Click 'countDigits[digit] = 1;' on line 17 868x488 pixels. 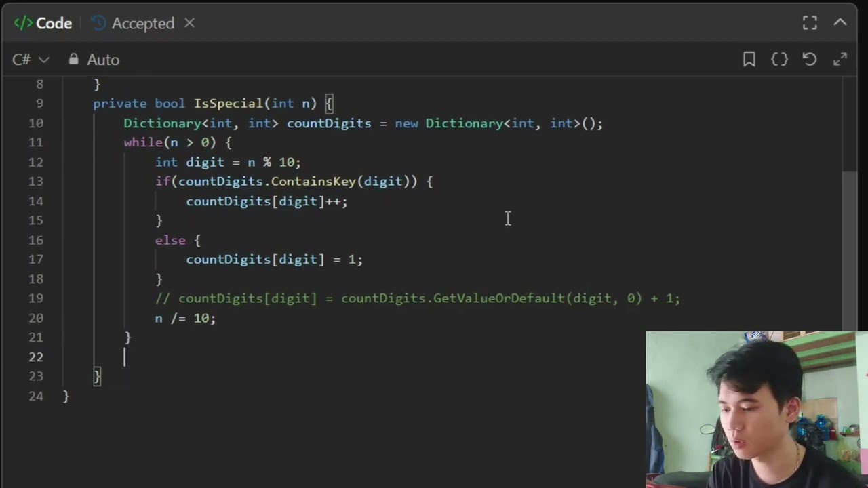[x=275, y=260]
